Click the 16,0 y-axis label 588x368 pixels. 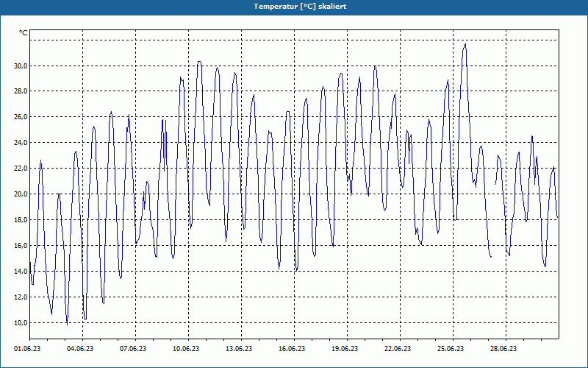point(21,246)
